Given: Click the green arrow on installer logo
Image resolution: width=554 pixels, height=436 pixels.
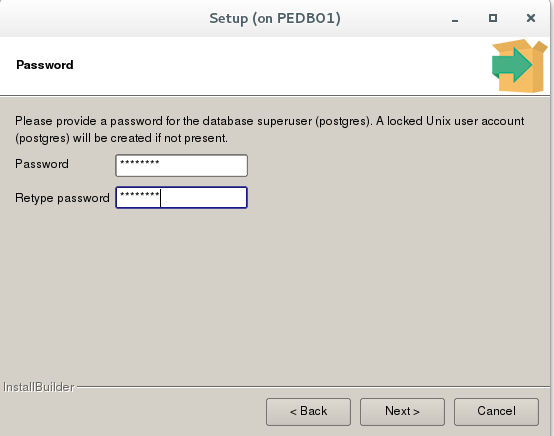Looking at the screenshot, I should (x=512, y=65).
